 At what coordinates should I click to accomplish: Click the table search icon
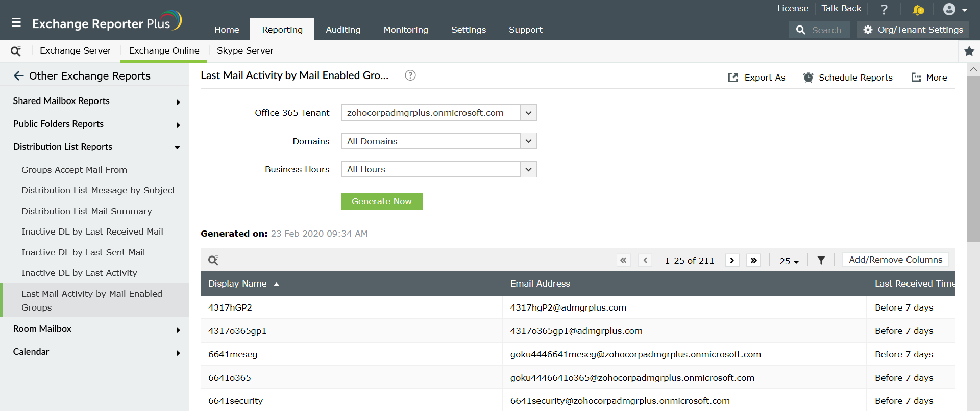click(213, 260)
